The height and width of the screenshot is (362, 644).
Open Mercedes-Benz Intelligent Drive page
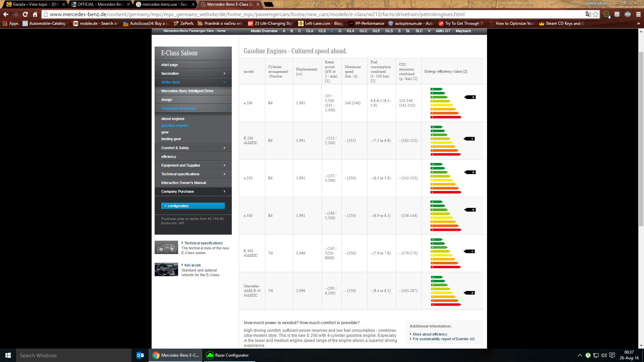pos(193,91)
